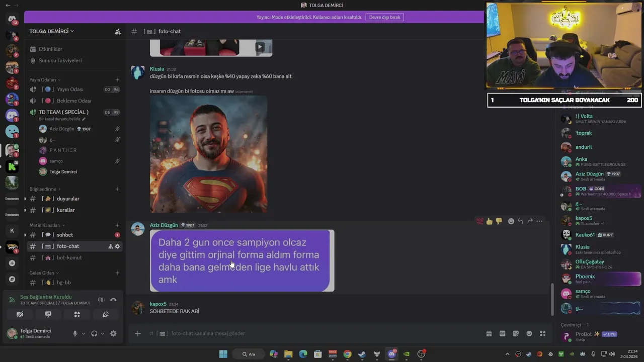React with 100 emoji on Aziz's message

click(x=479, y=221)
